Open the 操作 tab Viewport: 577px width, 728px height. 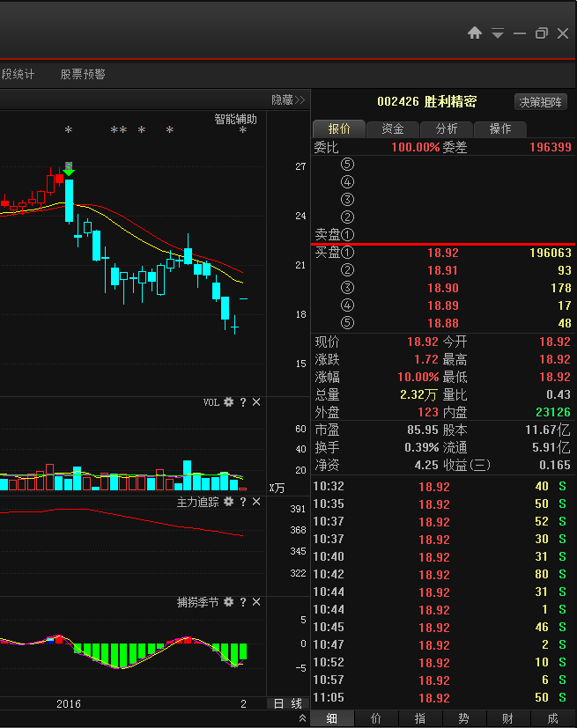[x=499, y=129]
